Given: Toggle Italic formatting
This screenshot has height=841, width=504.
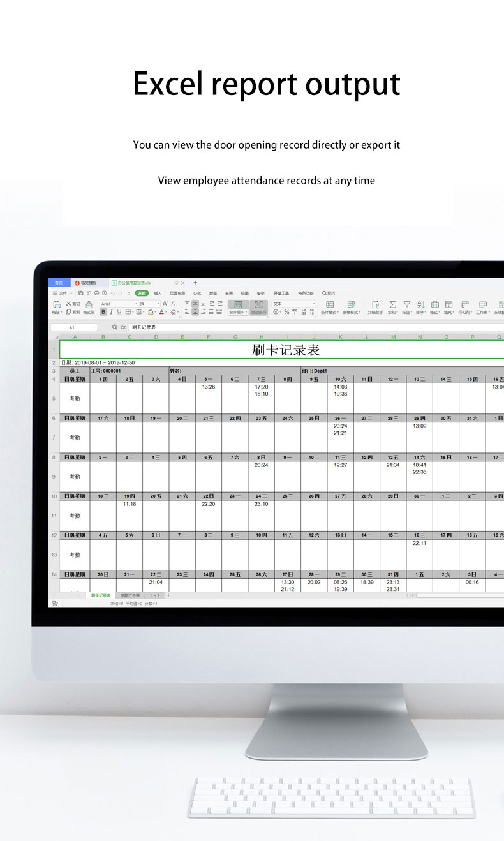Looking at the screenshot, I should 111,312.
